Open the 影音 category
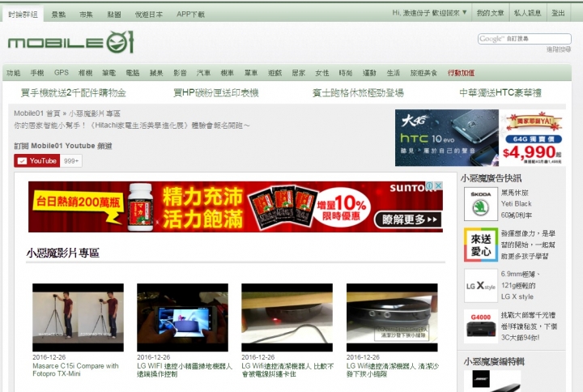This screenshot has width=583, height=392. [180, 73]
